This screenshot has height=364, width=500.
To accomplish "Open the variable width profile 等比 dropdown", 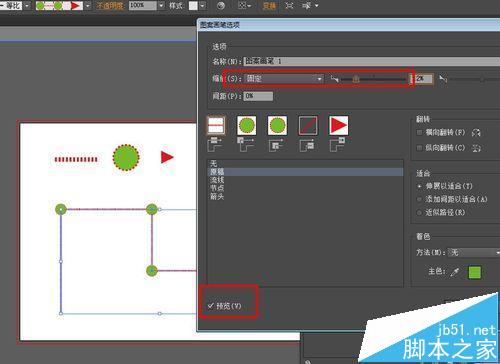I will coord(27,6).
